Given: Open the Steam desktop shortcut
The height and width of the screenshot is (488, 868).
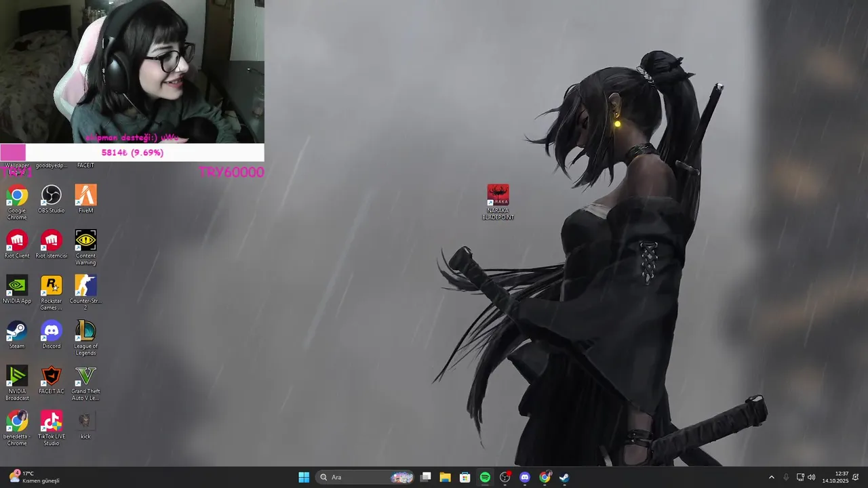Looking at the screenshot, I should [17, 335].
